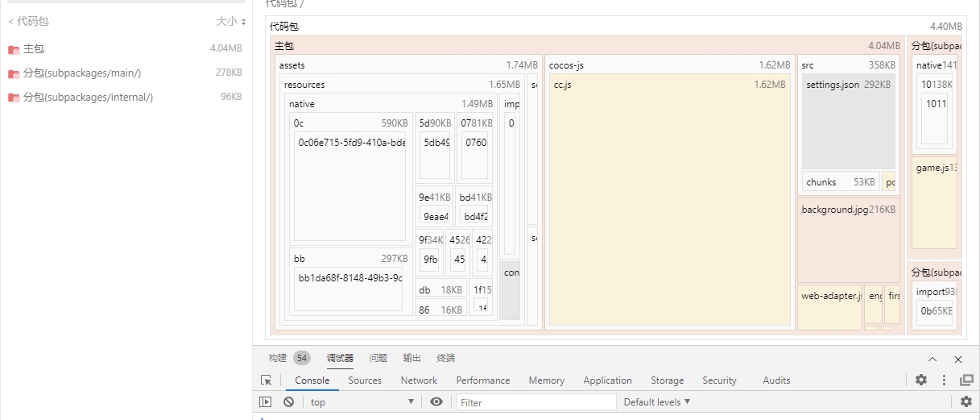Open the Network DevTools tab
980x420 pixels.
click(x=419, y=380)
